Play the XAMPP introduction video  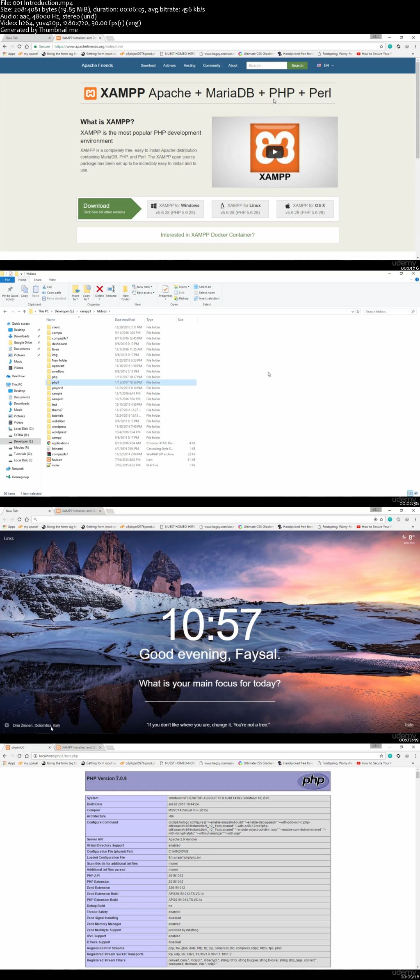[x=275, y=152]
